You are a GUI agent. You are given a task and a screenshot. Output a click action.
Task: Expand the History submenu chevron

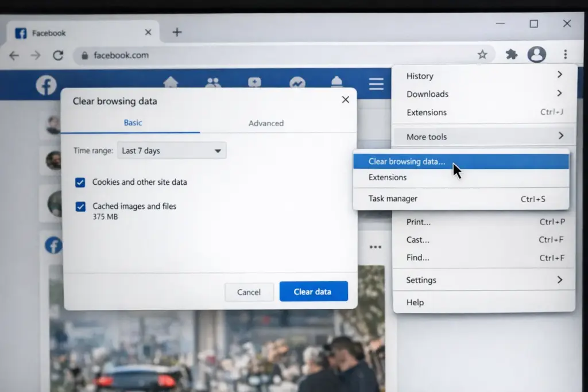click(560, 76)
